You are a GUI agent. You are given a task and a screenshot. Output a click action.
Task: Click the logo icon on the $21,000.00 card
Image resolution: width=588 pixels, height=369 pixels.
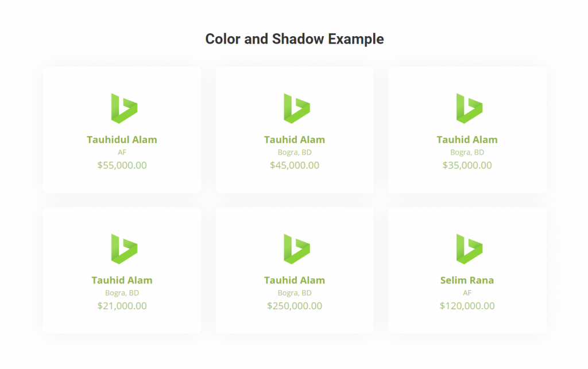(122, 248)
